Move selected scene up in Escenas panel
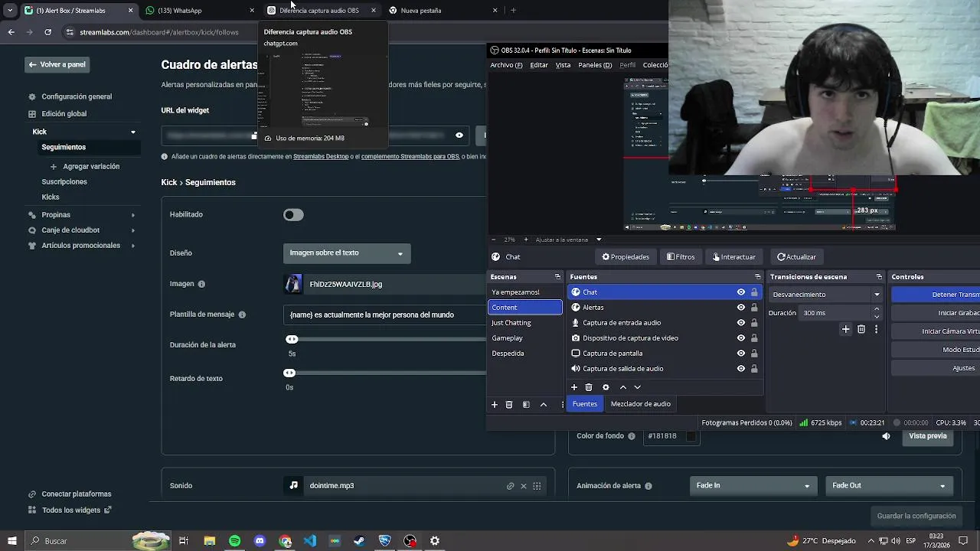This screenshot has height=551, width=980. 544,404
